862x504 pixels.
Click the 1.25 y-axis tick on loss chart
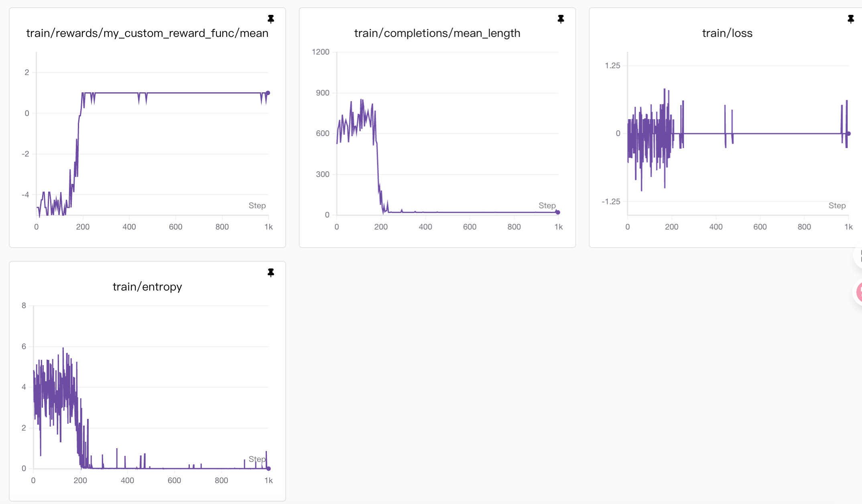(612, 65)
